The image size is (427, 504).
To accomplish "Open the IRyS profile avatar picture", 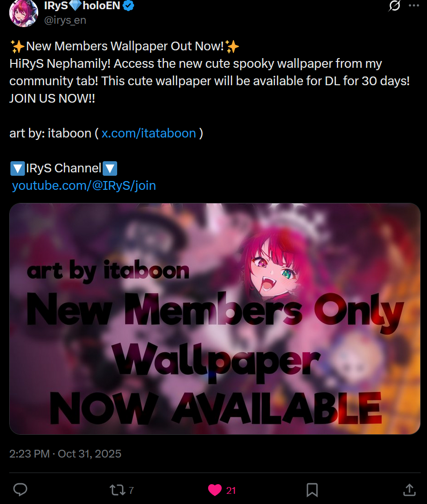I will coord(24,13).
